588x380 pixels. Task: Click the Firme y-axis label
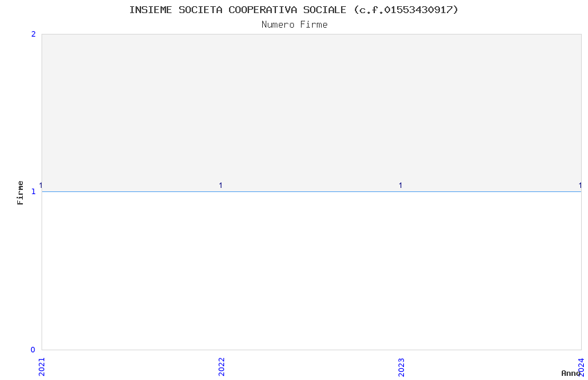pos(20,193)
